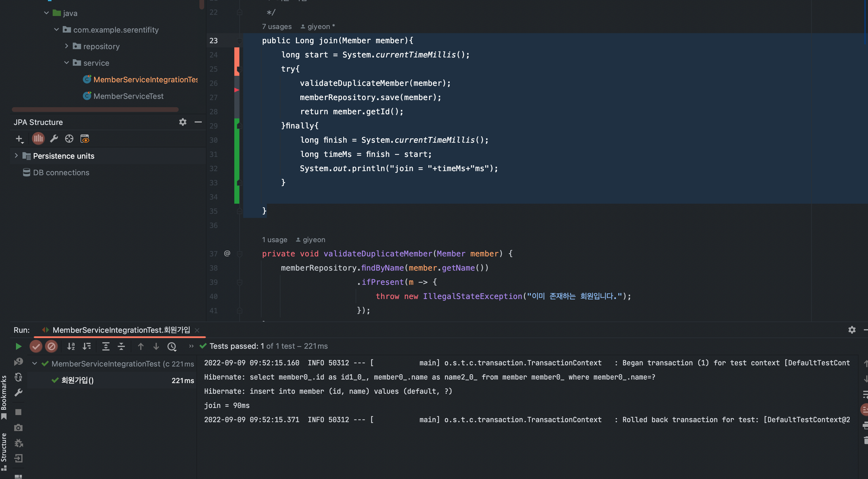Click line number 23 in gutter
Viewport: 868px width, 479px height.
point(214,41)
